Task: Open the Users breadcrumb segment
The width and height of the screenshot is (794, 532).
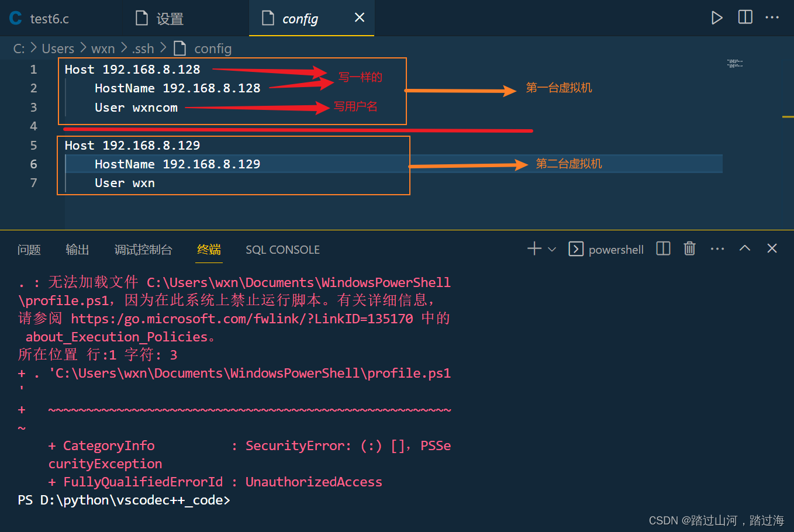Action: [x=58, y=49]
